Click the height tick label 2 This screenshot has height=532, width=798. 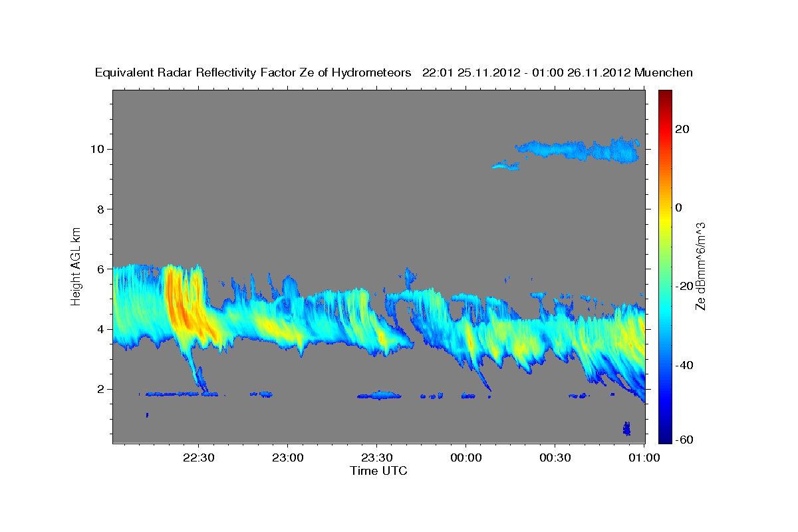pyautogui.click(x=102, y=389)
